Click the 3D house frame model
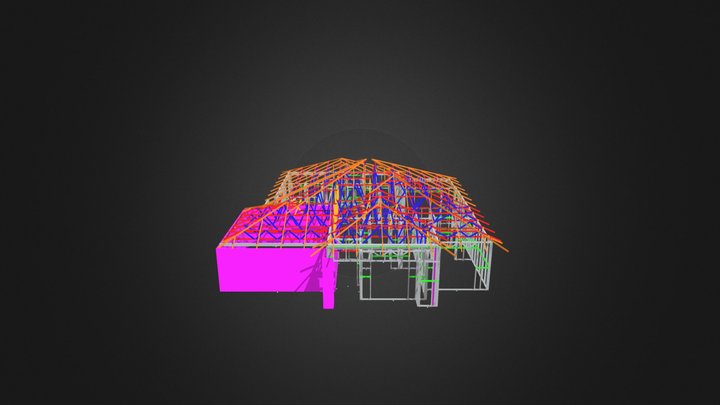 click(x=362, y=233)
